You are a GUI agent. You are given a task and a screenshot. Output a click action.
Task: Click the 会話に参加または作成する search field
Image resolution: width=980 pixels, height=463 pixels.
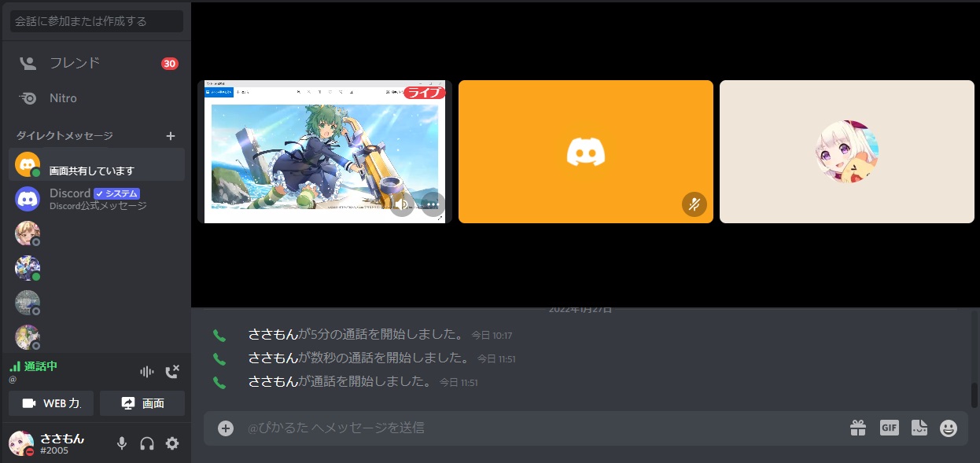(x=96, y=21)
